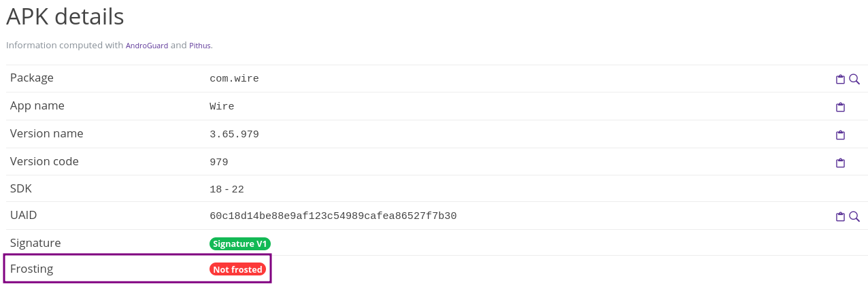Copy the Package name to clipboard
Viewport: 868px width, 287px height.
click(x=840, y=80)
